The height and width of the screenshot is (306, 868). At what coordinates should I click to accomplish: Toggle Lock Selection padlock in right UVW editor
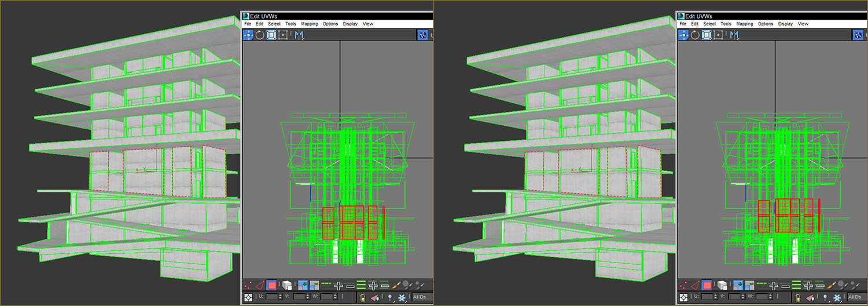(x=797, y=298)
